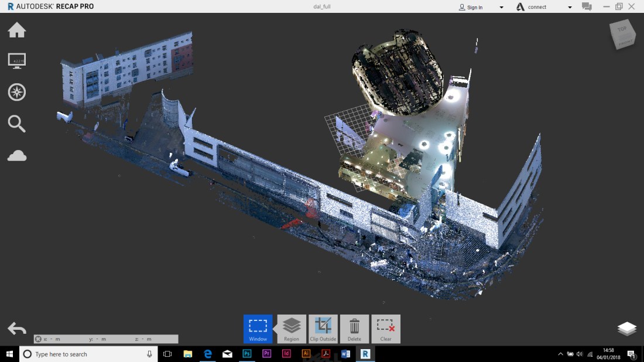
Task: Open the project view monitor icon
Action: 17,60
